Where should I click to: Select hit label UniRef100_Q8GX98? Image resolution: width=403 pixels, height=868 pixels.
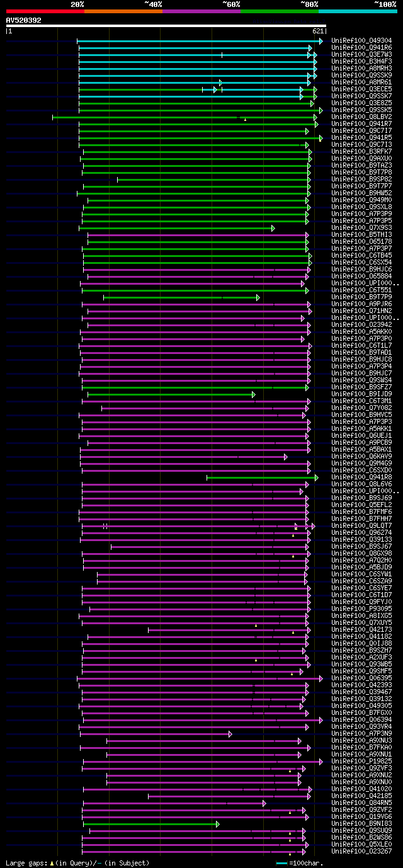361,554
